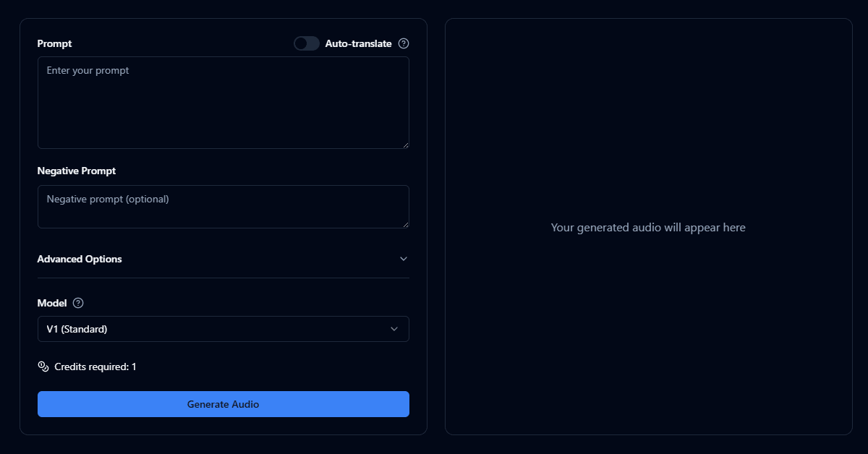Open the Auto-translate help tooltip icon
Screen dimensions: 868x454
tap(403, 43)
